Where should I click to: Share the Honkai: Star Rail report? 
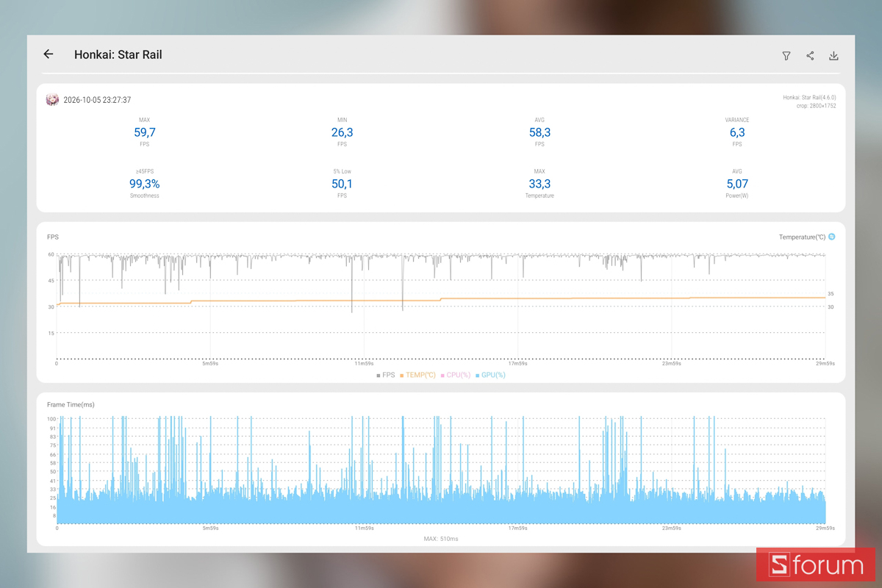[x=810, y=56]
